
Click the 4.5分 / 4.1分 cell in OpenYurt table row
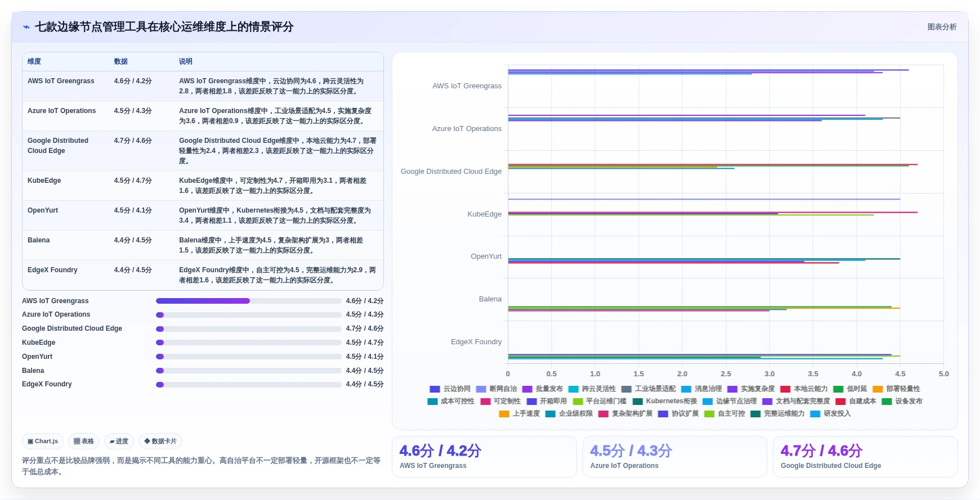[133, 210]
